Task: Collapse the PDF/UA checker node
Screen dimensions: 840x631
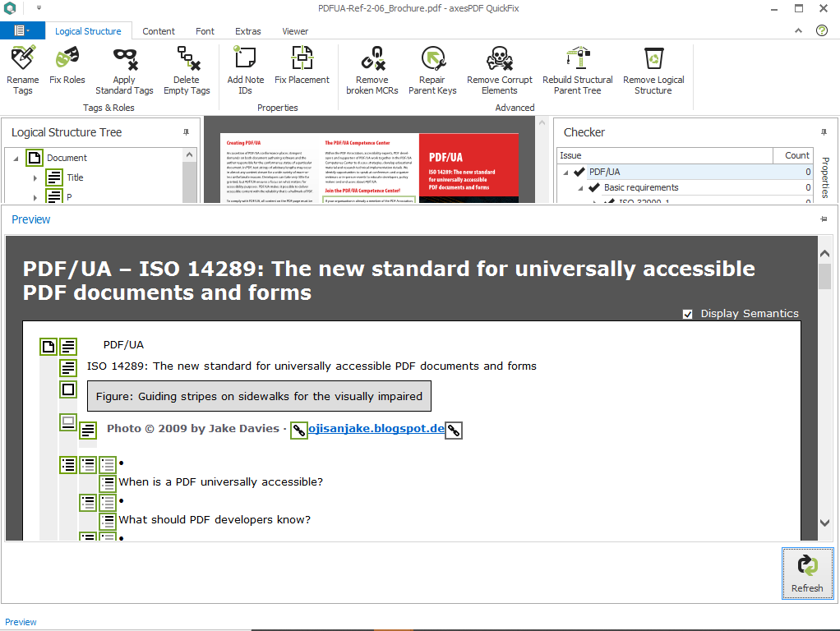Action: pos(565,173)
